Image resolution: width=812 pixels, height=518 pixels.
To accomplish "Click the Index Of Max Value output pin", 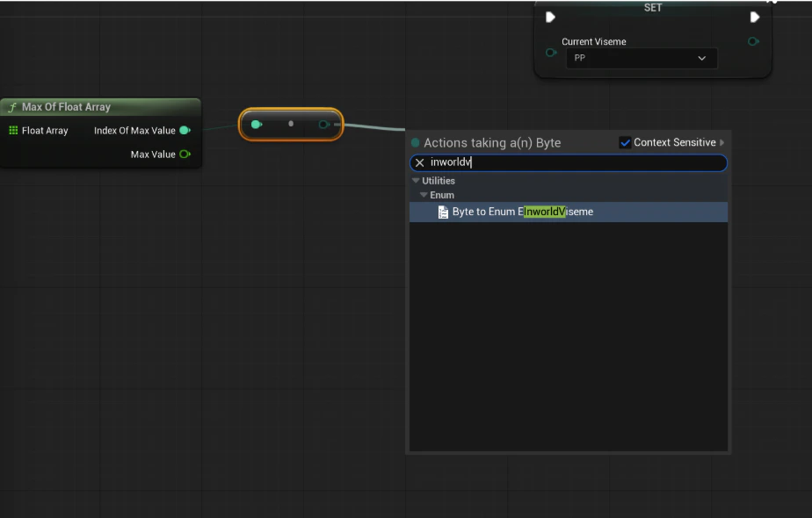I will click(x=185, y=130).
